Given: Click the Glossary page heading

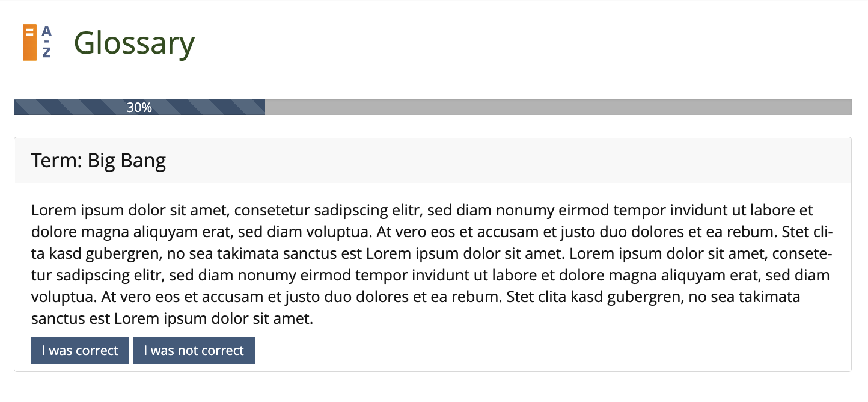Looking at the screenshot, I should click(134, 43).
